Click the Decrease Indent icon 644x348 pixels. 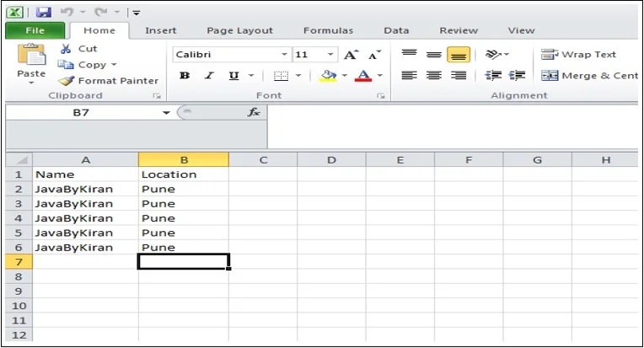(x=493, y=76)
